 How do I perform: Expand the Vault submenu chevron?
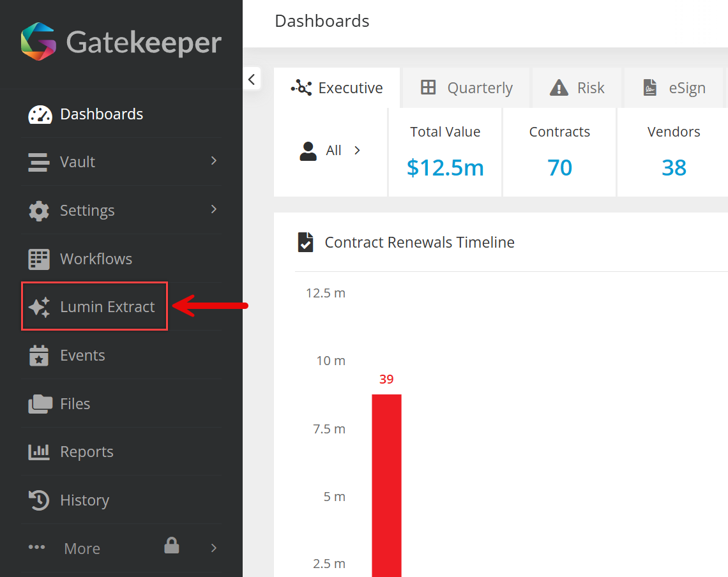click(x=214, y=161)
